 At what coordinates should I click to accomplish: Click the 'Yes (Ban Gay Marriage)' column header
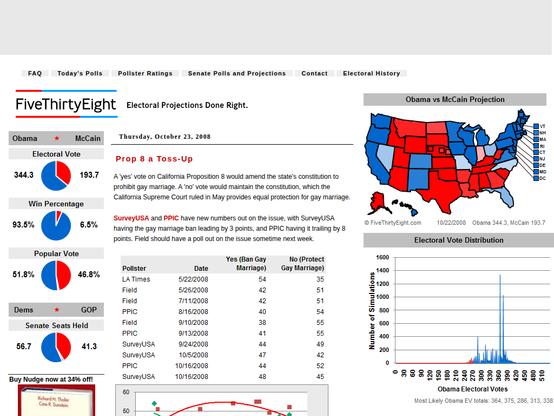click(x=246, y=264)
